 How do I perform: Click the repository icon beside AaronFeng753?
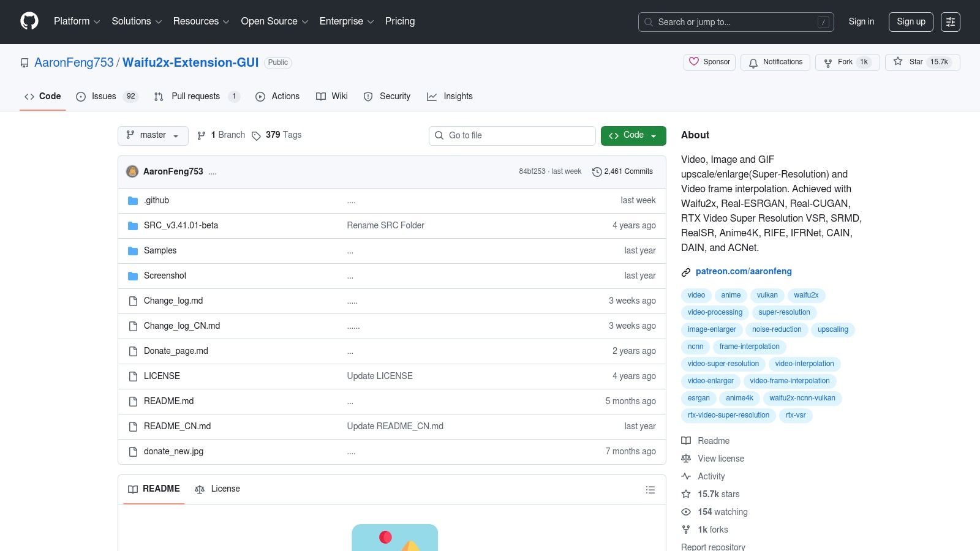click(24, 63)
